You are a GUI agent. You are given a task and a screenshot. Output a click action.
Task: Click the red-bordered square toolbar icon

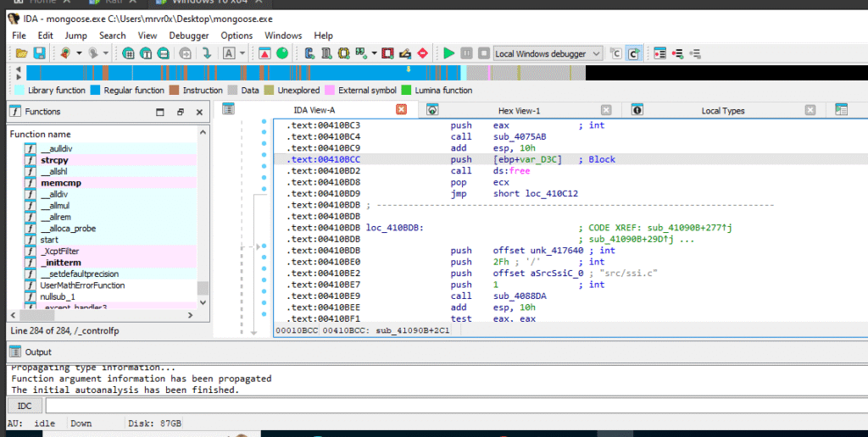coord(387,53)
